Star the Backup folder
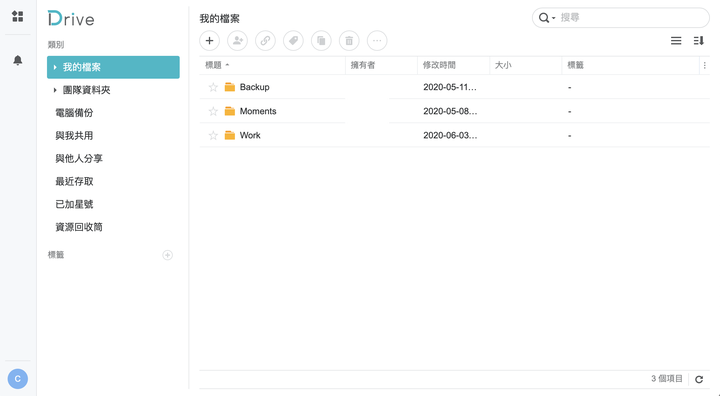720x396 pixels. tap(213, 87)
